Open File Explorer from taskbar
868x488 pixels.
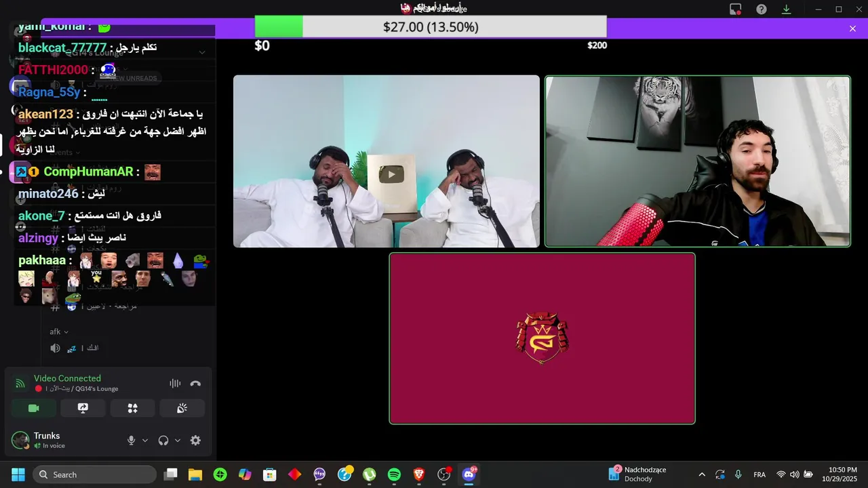[195, 474]
